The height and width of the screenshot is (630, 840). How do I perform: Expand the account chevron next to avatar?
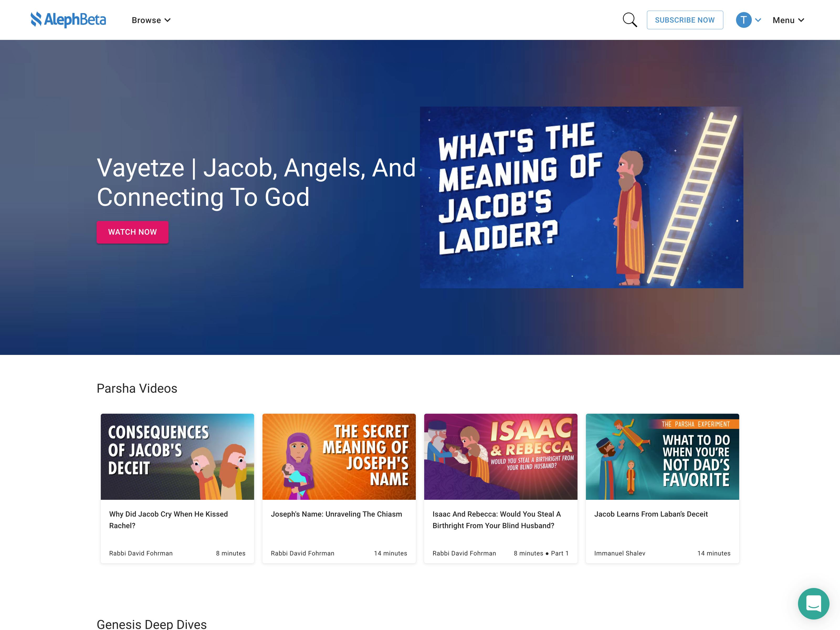[x=758, y=20]
